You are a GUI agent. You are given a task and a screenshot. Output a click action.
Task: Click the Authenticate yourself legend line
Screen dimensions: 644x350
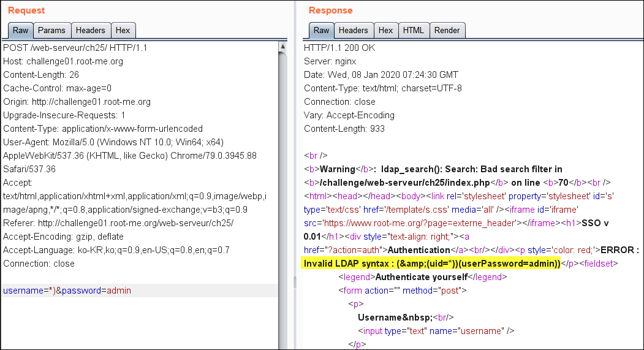tap(423, 277)
